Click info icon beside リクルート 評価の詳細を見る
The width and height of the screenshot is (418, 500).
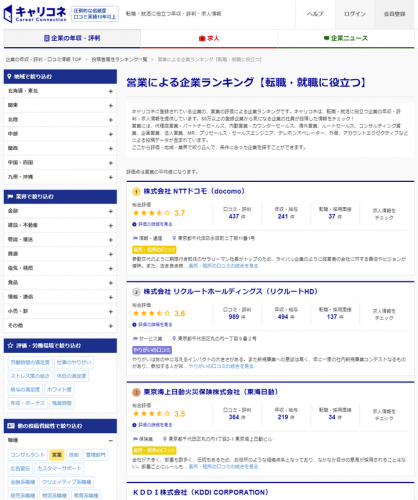point(134,325)
